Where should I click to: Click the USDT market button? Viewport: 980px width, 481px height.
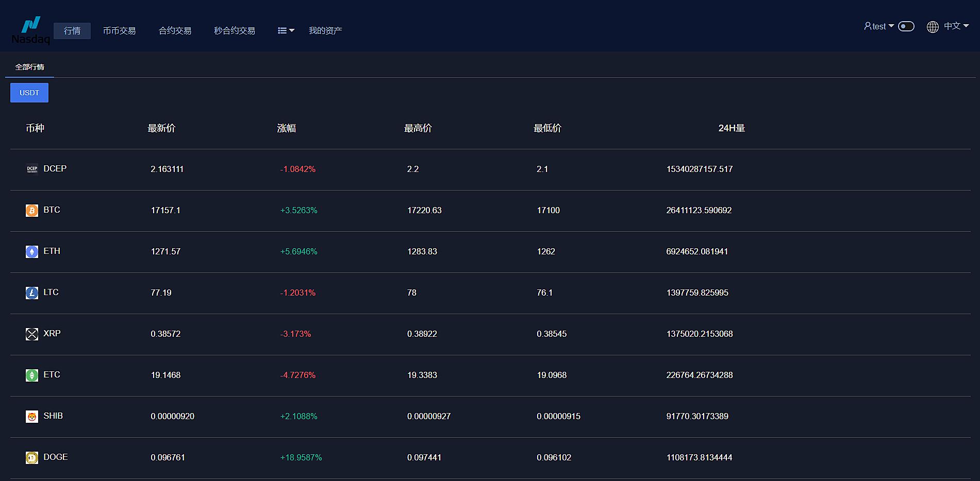click(x=29, y=93)
